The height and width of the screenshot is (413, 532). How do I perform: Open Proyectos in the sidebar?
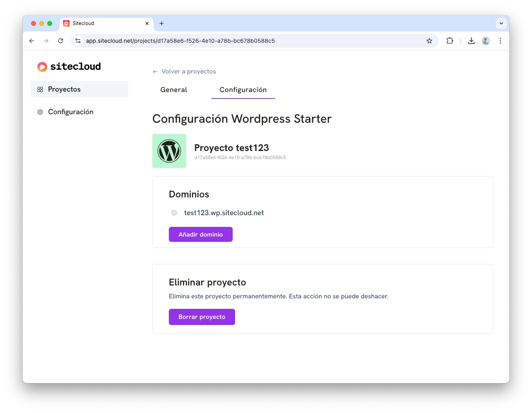(x=64, y=89)
